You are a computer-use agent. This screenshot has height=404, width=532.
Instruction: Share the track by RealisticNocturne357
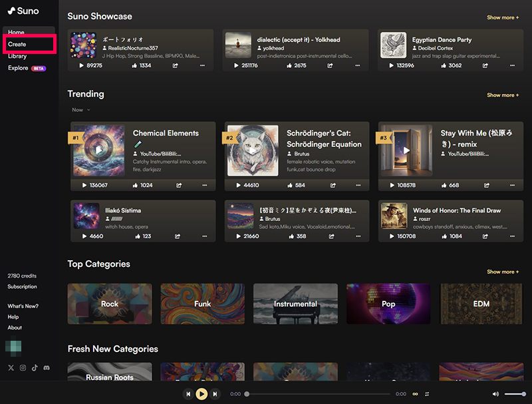pos(175,65)
